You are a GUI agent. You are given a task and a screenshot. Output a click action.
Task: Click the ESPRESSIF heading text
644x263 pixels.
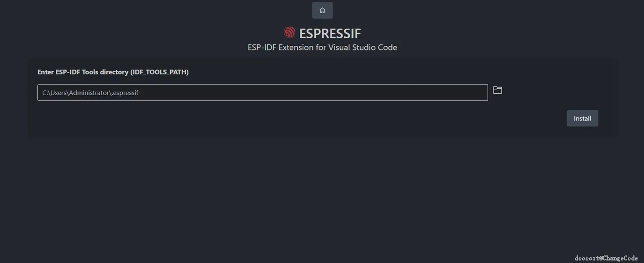click(x=330, y=33)
